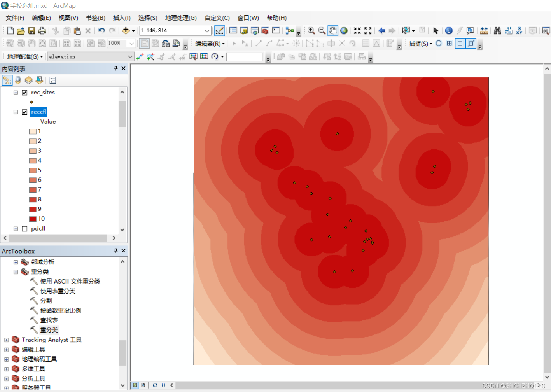Expand the 邻域分析 toolset
Screen dimensions: 551x392
pos(16,262)
